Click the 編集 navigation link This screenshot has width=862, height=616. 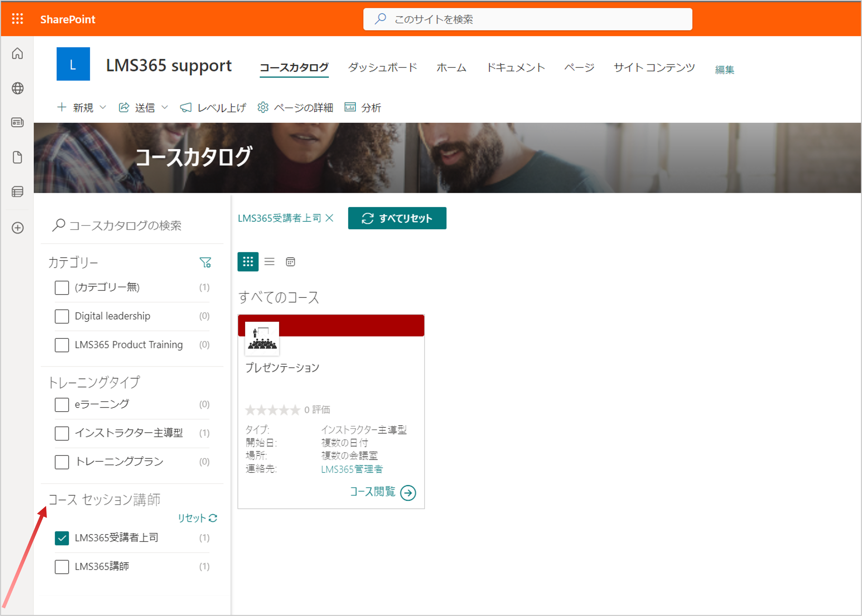click(724, 69)
